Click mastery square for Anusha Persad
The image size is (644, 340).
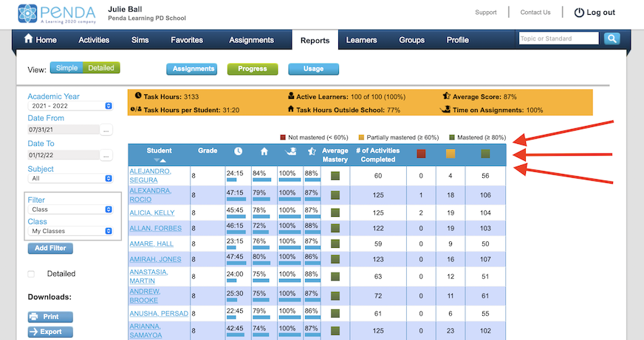click(335, 313)
